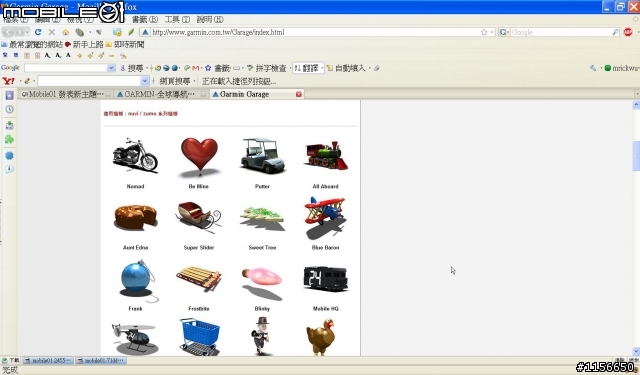Open the 說明 (H) menu
Viewport: 640px width, 375px height.
(210, 19)
